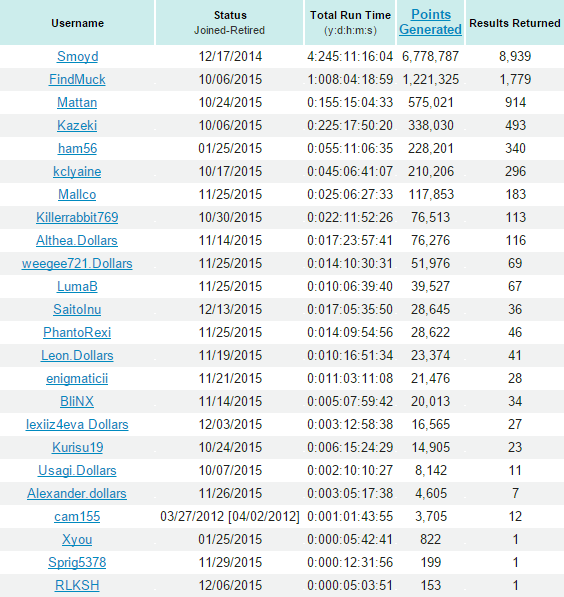
Task: Open the LumaB user link
Action: [77, 286]
